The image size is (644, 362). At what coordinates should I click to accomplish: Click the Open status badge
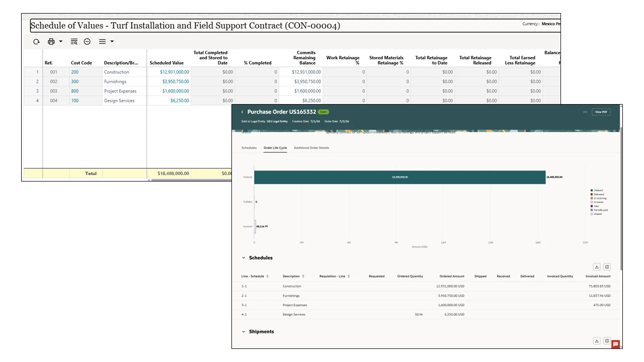(323, 112)
